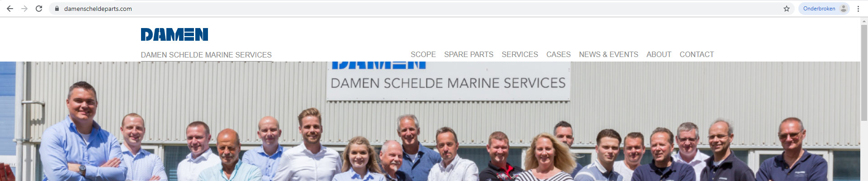This screenshot has width=868, height=181.
Task: Navigate to Contact
Action: coord(697,54)
